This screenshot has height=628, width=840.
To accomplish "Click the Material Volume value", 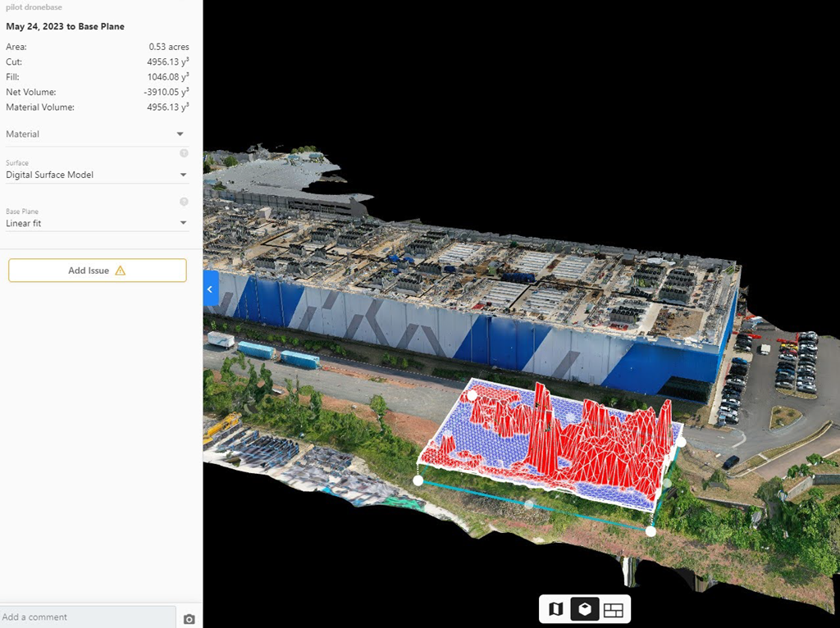I will tap(167, 107).
